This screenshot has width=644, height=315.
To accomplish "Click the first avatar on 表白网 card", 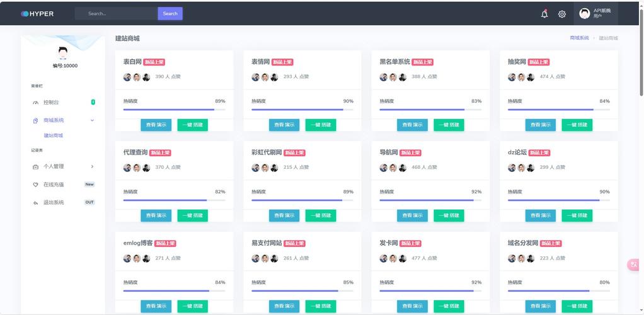I will point(127,77).
